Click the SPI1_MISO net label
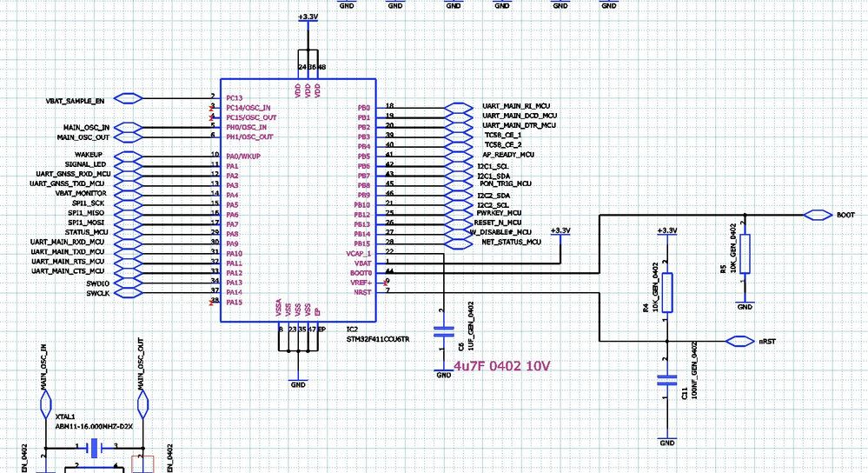 [x=86, y=213]
